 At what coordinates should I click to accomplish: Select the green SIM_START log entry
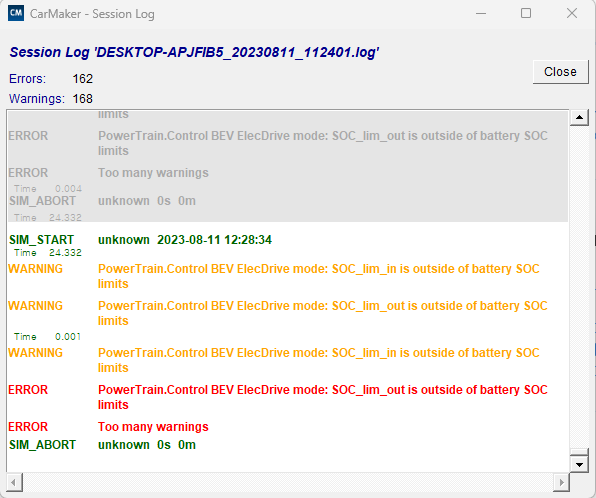click(x=140, y=240)
